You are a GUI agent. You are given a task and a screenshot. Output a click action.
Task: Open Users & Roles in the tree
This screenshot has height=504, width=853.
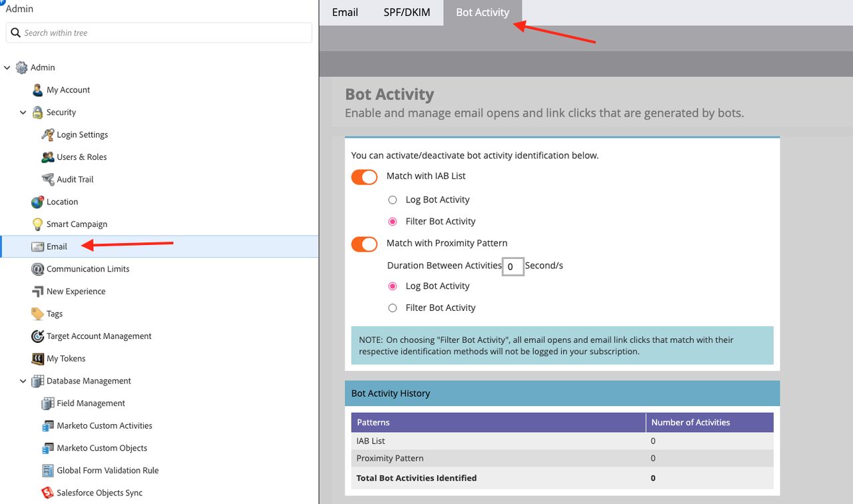pos(81,157)
